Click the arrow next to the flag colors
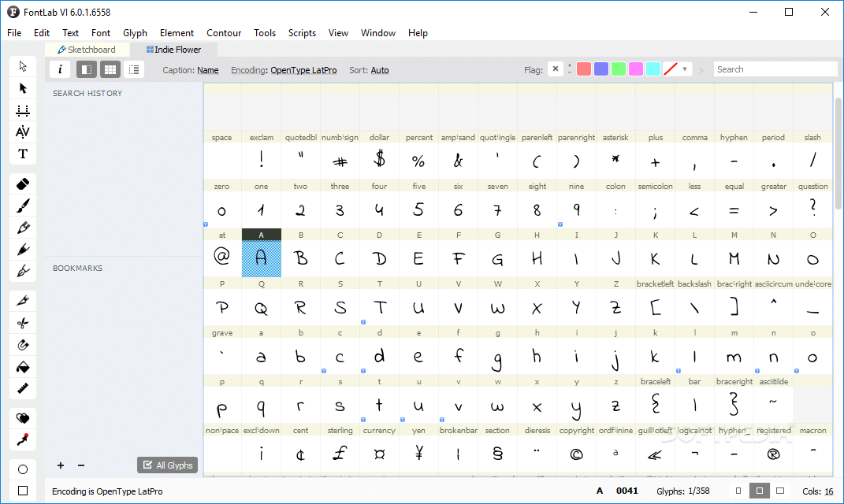Image resolution: width=844 pixels, height=504 pixels. coord(701,70)
